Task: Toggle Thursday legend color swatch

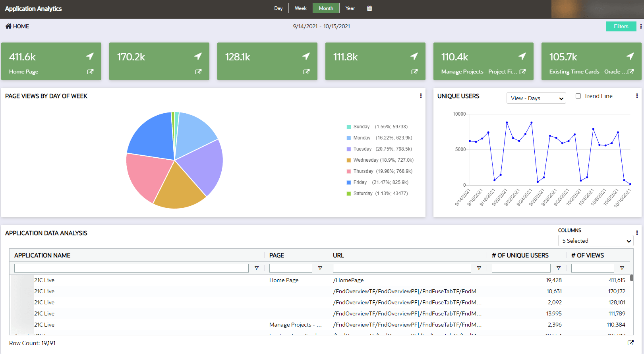Action: [x=349, y=171]
